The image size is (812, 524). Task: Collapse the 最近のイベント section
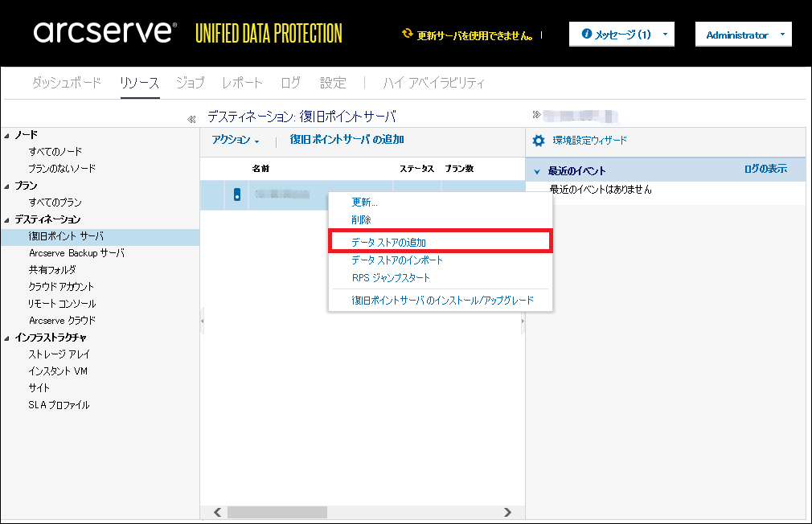coord(537,171)
